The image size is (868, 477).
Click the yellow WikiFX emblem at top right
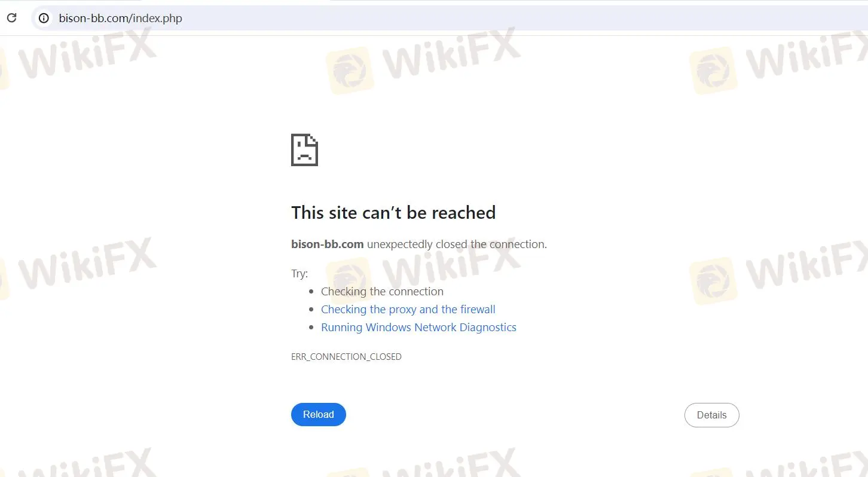[713, 71]
